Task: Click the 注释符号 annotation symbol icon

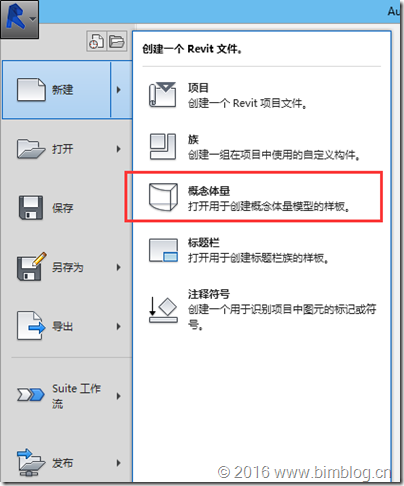Action: click(x=163, y=310)
